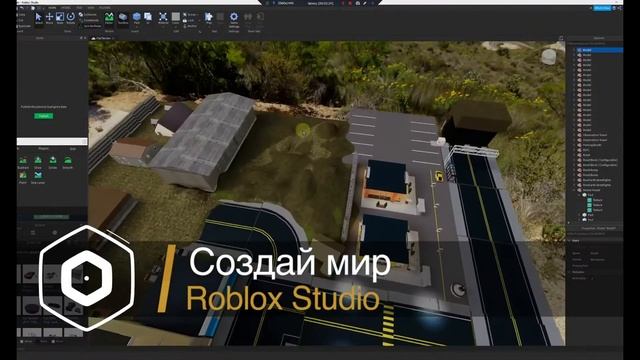Screen dimensions: 640x360
Task: Click the white input field in the Terrain Editor
Action: pos(52,142)
